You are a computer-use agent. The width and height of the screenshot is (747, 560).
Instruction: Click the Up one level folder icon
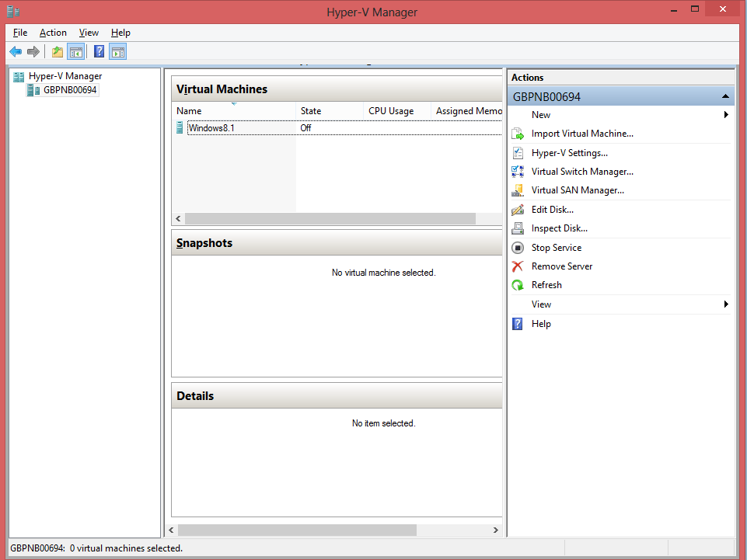pyautogui.click(x=58, y=51)
